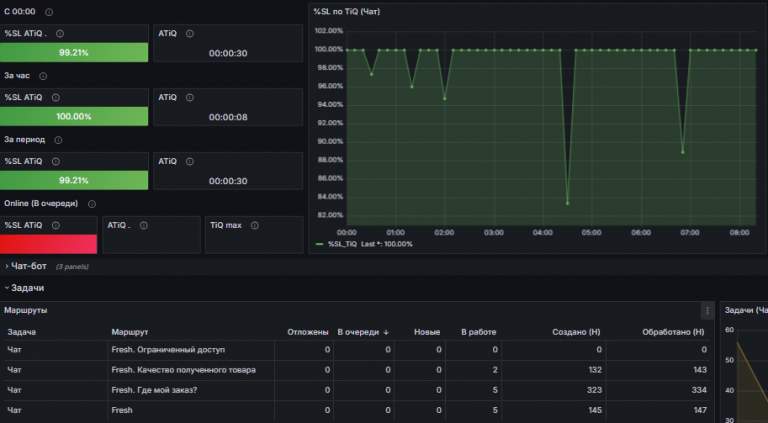
Task: Open the Маршруты panel three-dot menu
Action: (x=707, y=311)
